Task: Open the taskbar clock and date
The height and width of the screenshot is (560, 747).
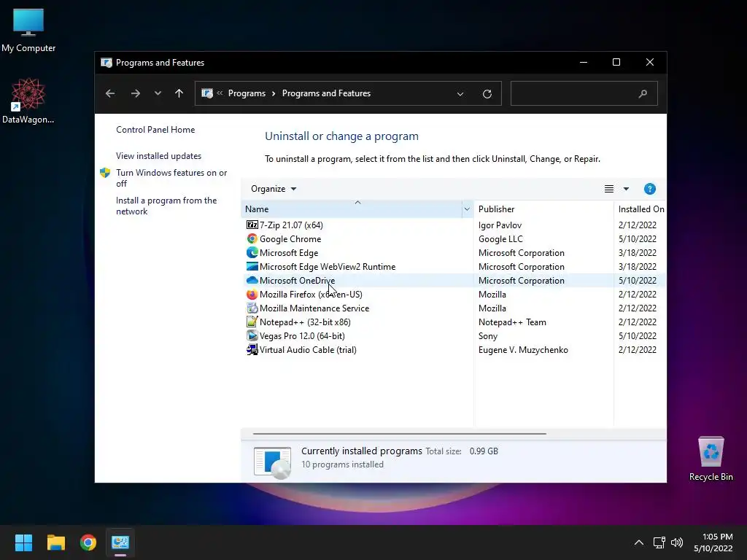Action: (713, 542)
